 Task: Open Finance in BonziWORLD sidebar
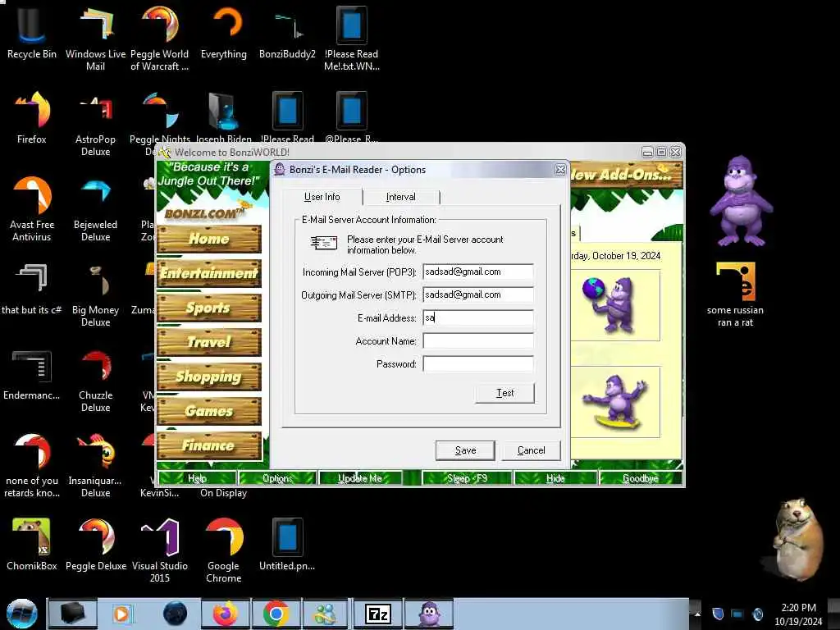(x=209, y=445)
